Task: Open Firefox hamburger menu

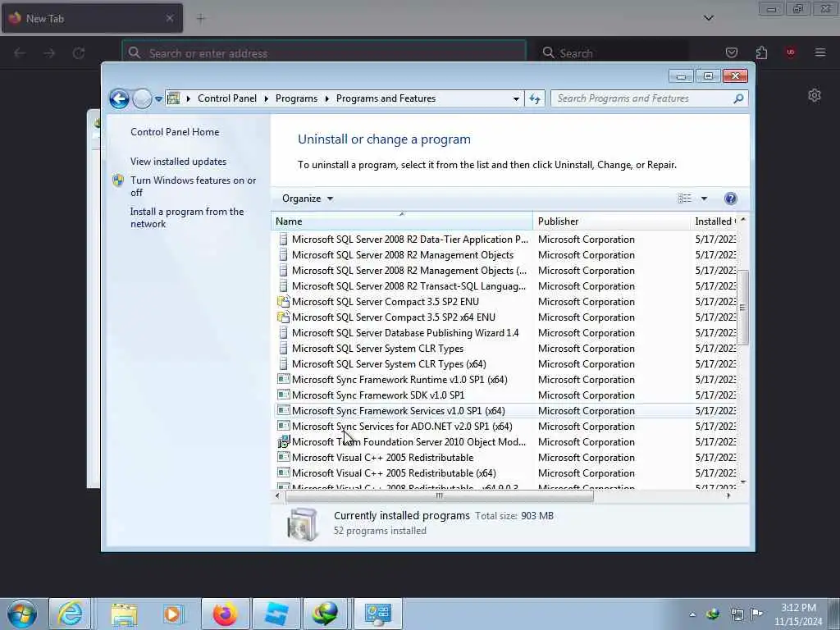Action: [820, 52]
